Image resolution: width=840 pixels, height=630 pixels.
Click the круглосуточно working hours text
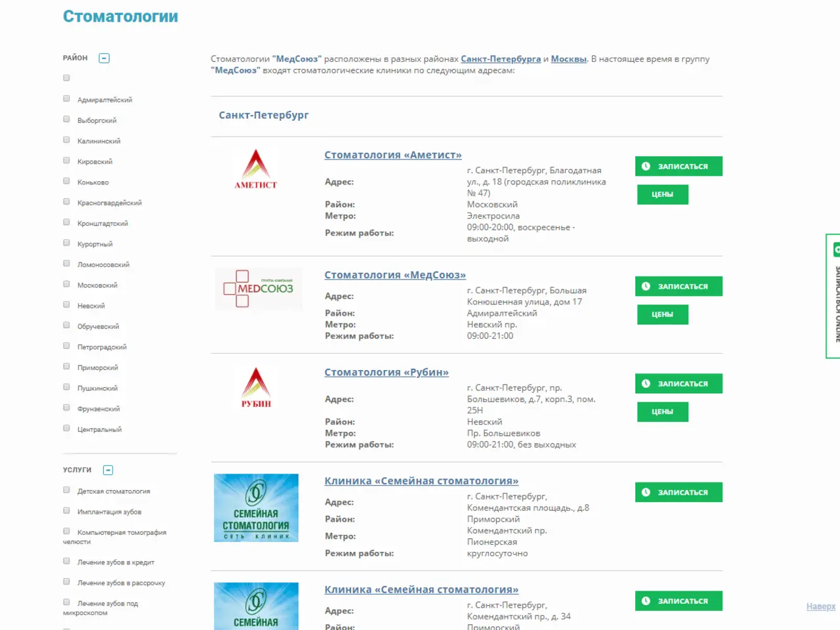pyautogui.click(x=497, y=553)
